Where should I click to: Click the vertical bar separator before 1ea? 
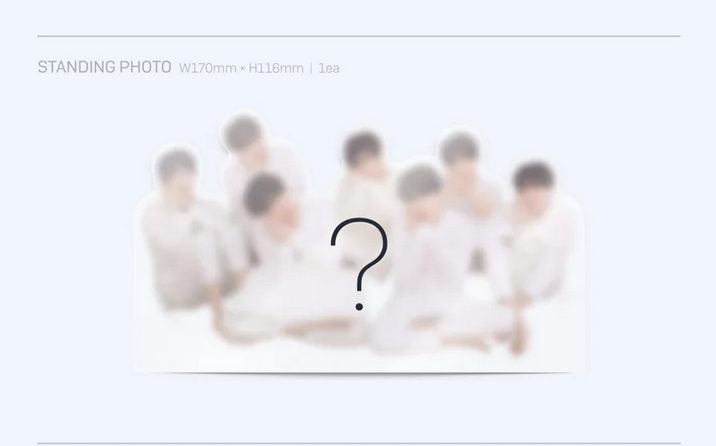[x=311, y=68]
